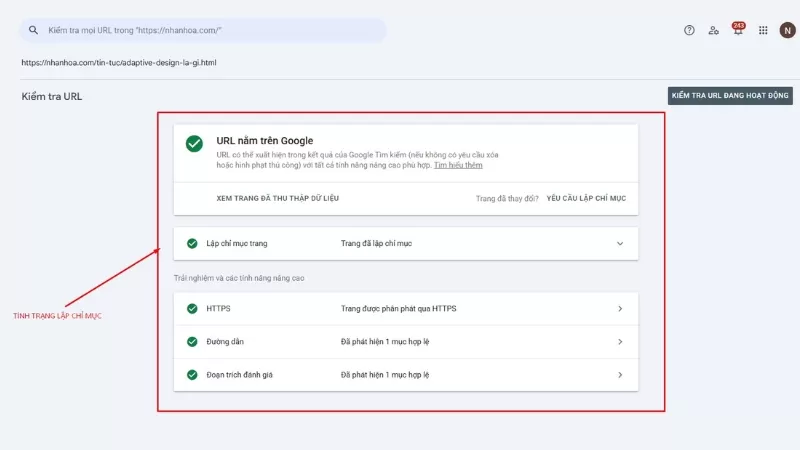Image resolution: width=800 pixels, height=450 pixels.
Task: Expand the Lập chỉ mục trang row chevron
Action: (620, 243)
